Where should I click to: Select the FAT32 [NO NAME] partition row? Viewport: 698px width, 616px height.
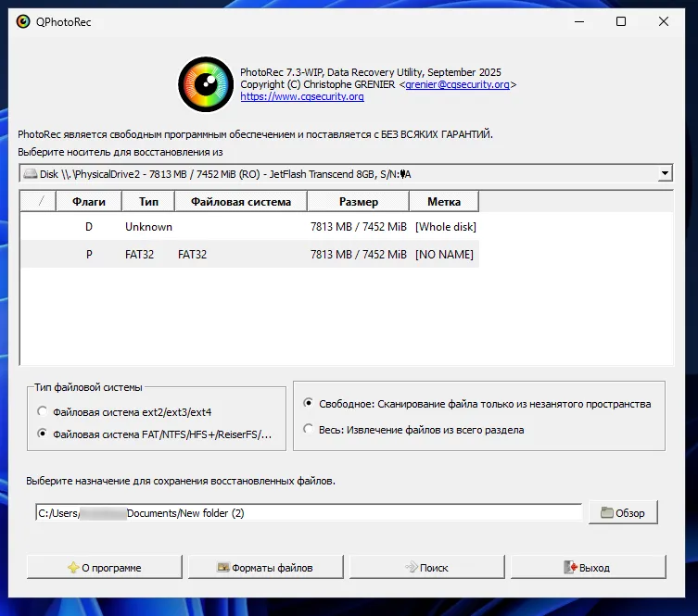tap(250, 255)
